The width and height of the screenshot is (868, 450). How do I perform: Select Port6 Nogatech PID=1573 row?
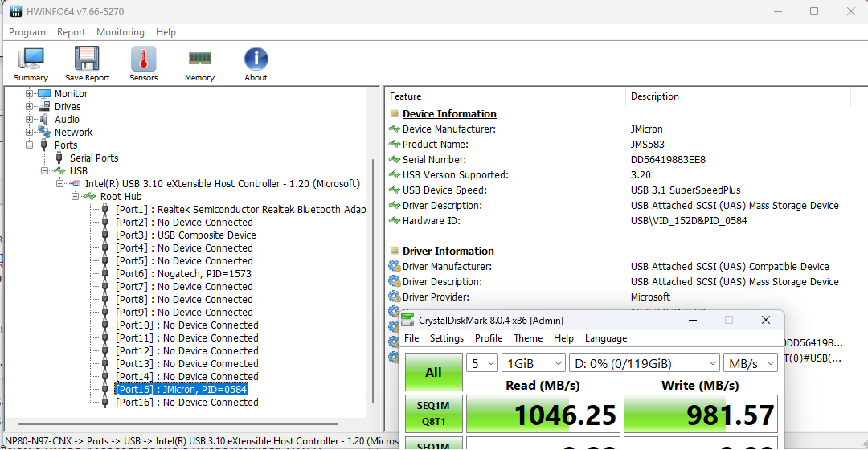click(x=183, y=273)
